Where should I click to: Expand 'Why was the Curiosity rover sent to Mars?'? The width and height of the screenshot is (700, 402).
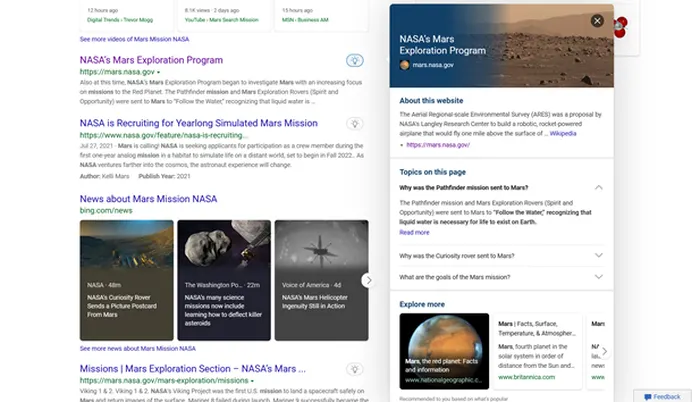(x=598, y=255)
